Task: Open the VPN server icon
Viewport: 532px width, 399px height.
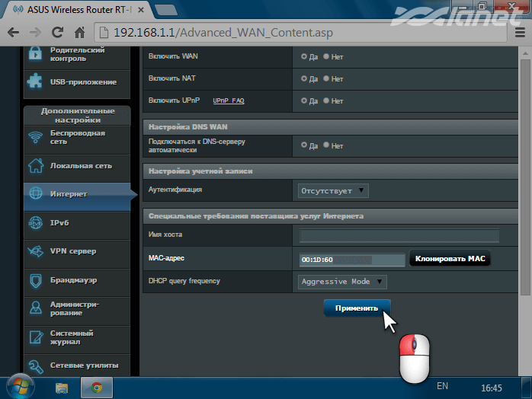Action: [x=35, y=251]
